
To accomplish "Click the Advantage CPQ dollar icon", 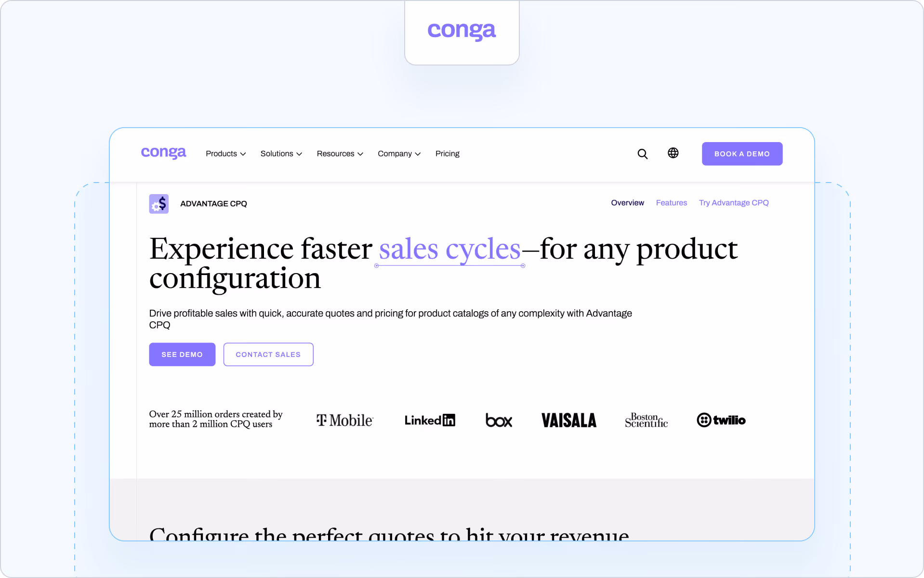I will pyautogui.click(x=158, y=204).
